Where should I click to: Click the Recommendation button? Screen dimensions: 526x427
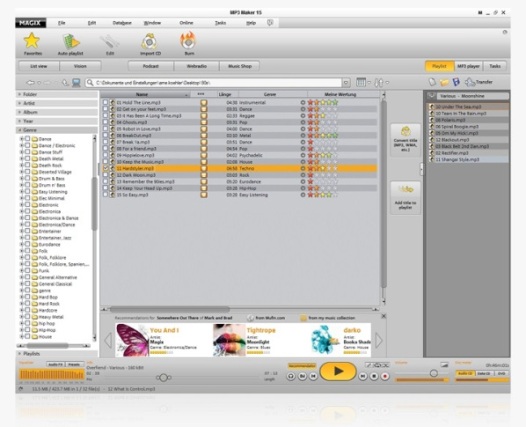point(302,366)
